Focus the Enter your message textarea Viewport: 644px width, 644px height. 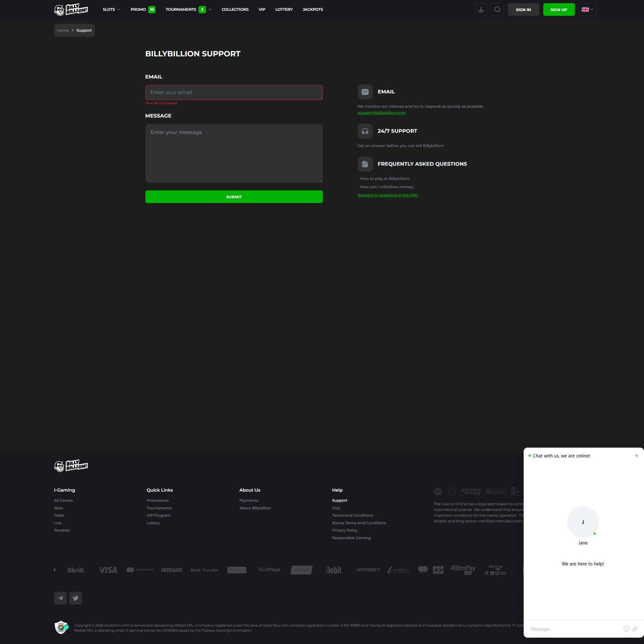tap(234, 153)
